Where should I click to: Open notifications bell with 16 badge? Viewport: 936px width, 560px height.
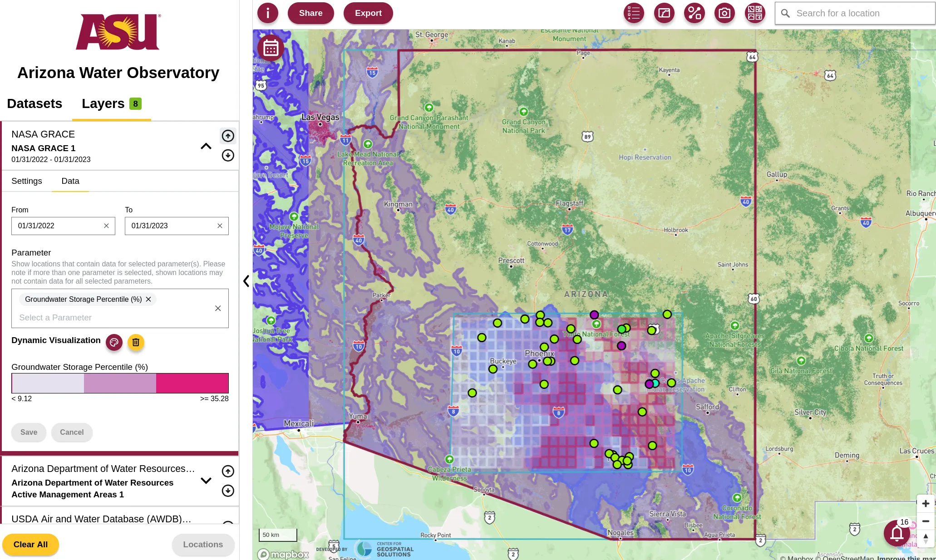(x=897, y=533)
